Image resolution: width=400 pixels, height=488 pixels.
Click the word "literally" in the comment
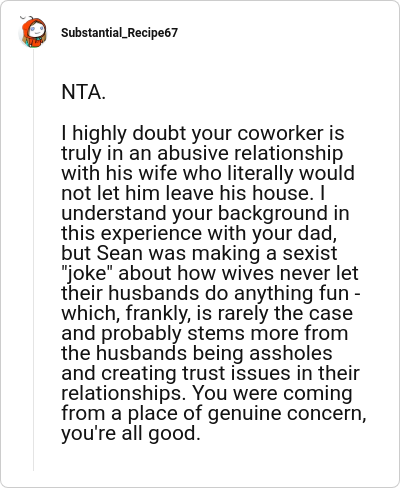(261, 173)
